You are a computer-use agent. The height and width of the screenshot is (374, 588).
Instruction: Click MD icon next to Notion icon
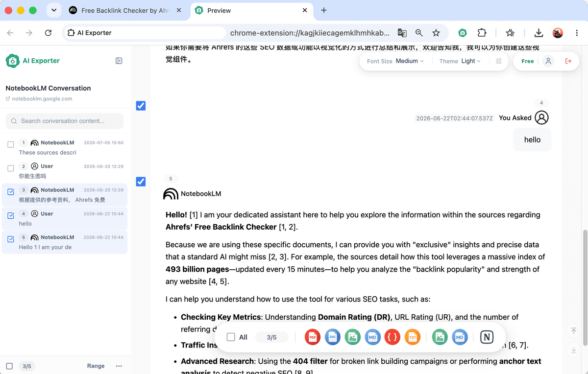pyautogui.click(x=460, y=337)
